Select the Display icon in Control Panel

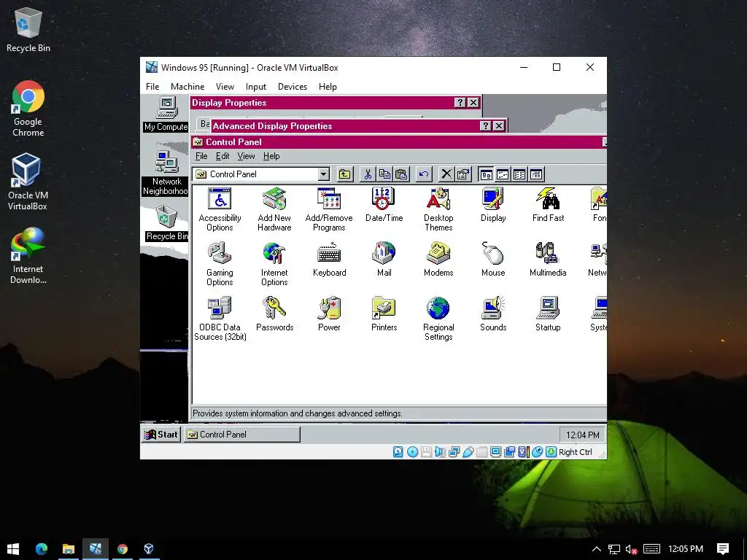[493, 205]
